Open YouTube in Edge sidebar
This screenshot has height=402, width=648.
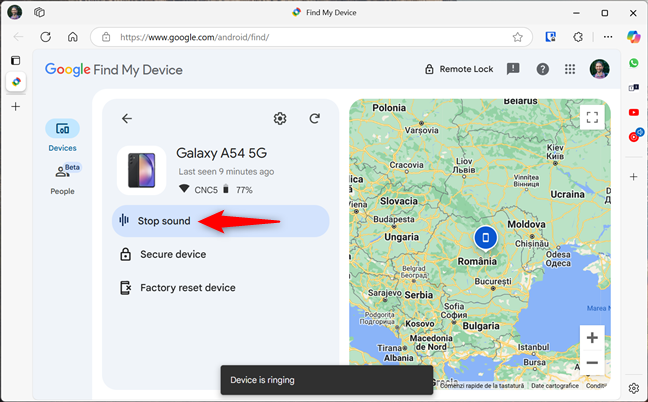634,112
